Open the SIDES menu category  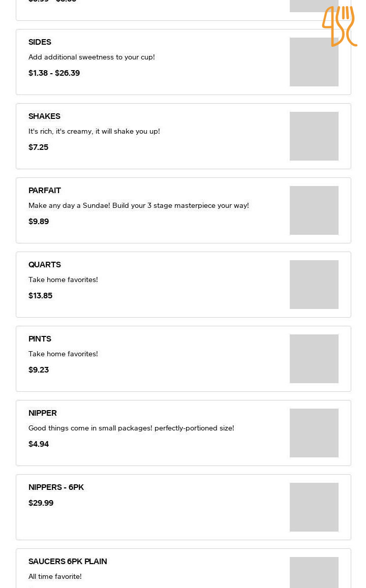pyautogui.click(x=40, y=42)
